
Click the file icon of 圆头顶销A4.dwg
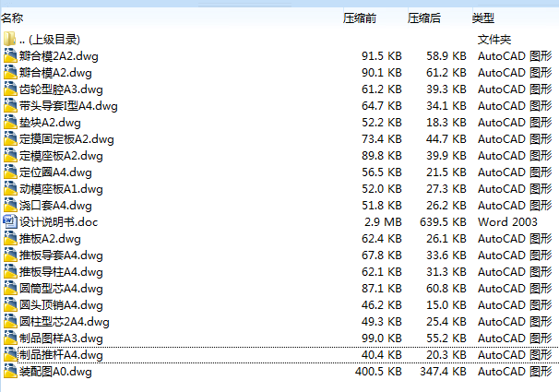[10, 305]
